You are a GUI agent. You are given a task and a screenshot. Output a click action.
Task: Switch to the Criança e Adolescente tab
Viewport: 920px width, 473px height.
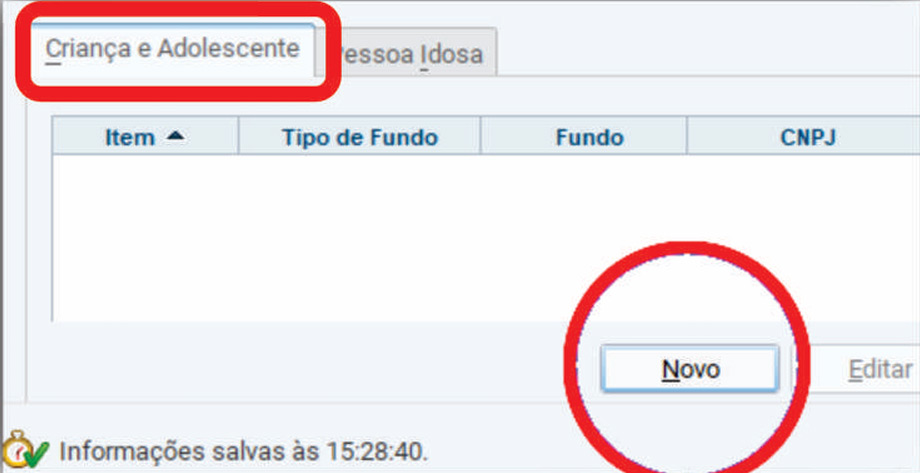(172, 50)
